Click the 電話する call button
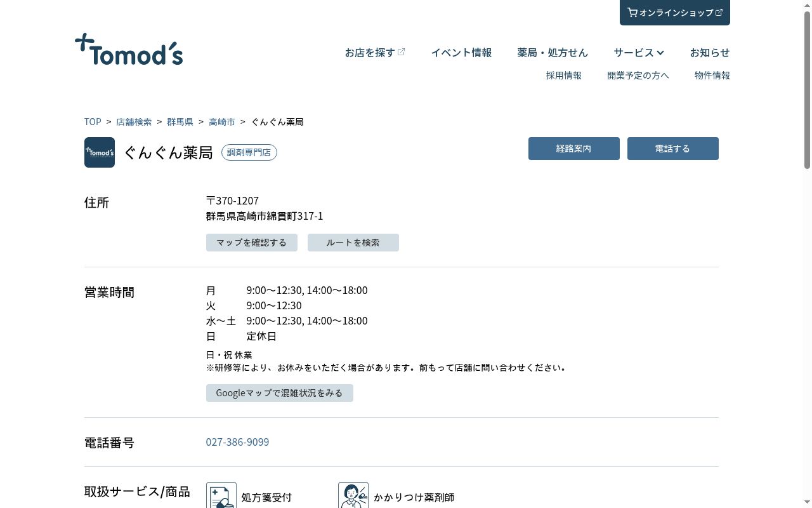The width and height of the screenshot is (812, 508). pyautogui.click(x=673, y=149)
